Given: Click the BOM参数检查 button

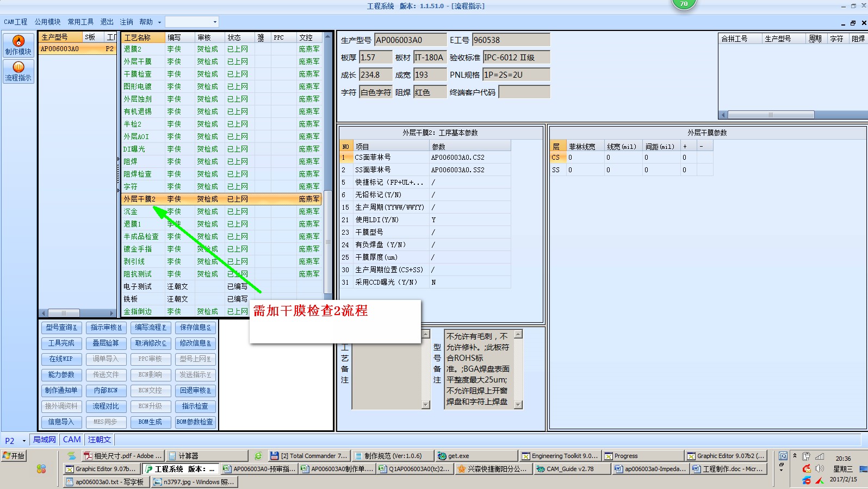Looking at the screenshot, I should [195, 422].
